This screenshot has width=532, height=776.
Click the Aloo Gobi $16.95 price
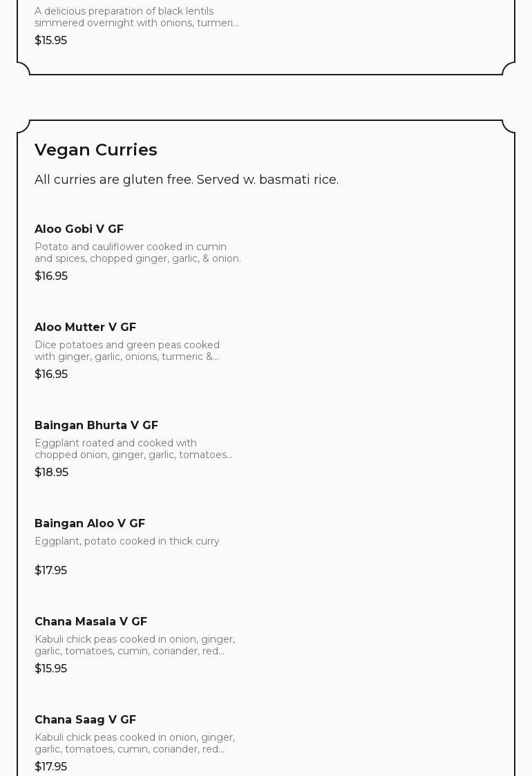pos(51,276)
